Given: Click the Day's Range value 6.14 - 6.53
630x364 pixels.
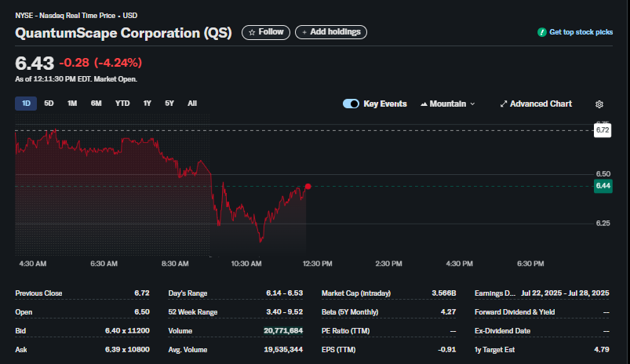Looking at the screenshot, I should pyautogui.click(x=285, y=293).
